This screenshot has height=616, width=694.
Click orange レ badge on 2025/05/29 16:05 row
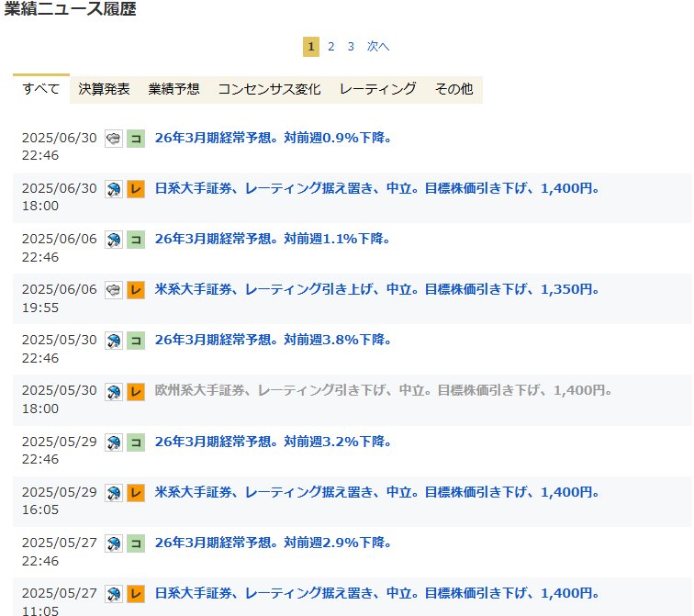click(x=136, y=493)
